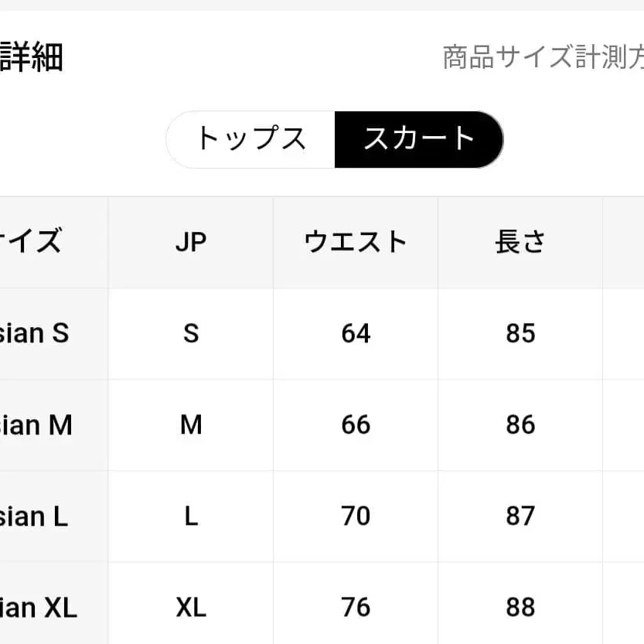Select the length value 88 cell
The height and width of the screenshot is (644, 644).
tap(520, 607)
